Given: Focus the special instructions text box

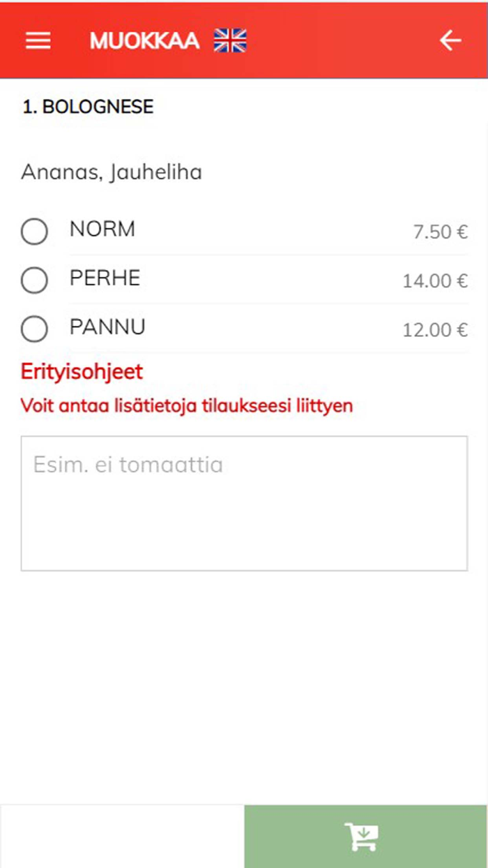Looking at the screenshot, I should click(x=244, y=503).
